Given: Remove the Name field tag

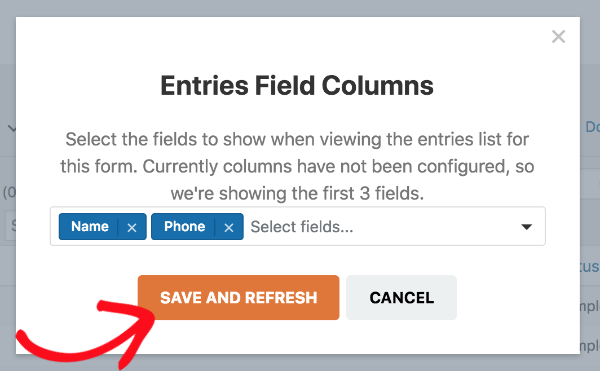Looking at the screenshot, I should 132,228.
